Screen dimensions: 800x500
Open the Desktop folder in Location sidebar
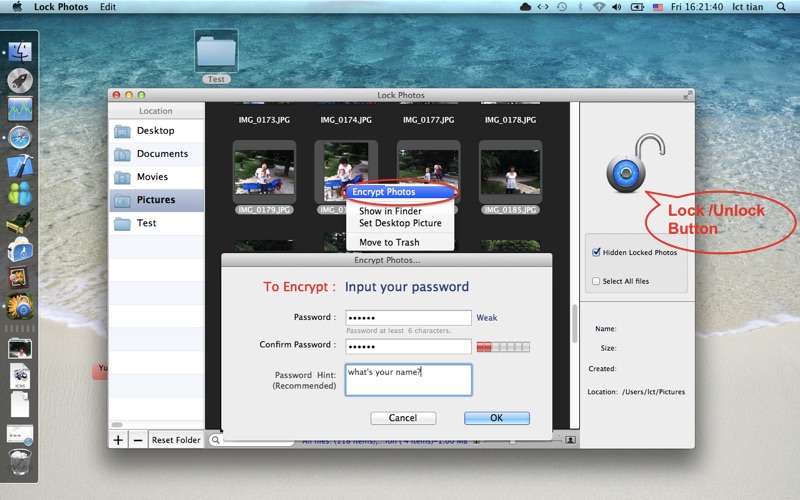point(156,131)
